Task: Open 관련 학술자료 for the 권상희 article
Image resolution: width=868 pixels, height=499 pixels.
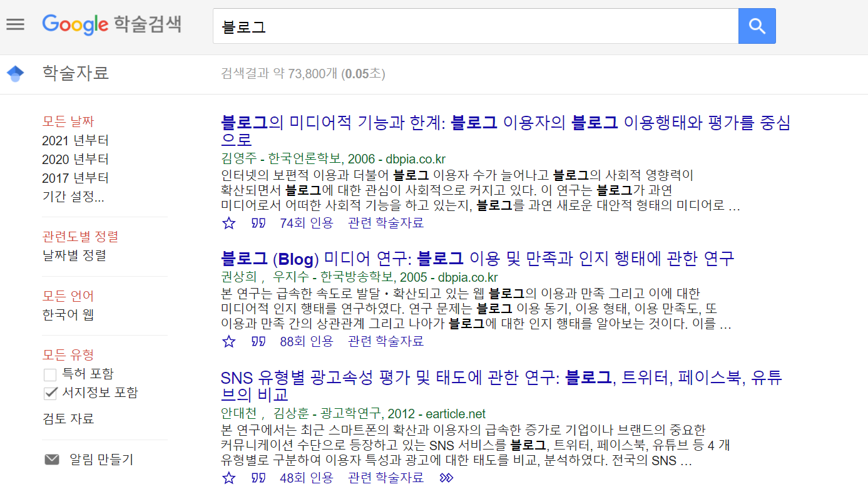Action: pyautogui.click(x=386, y=341)
